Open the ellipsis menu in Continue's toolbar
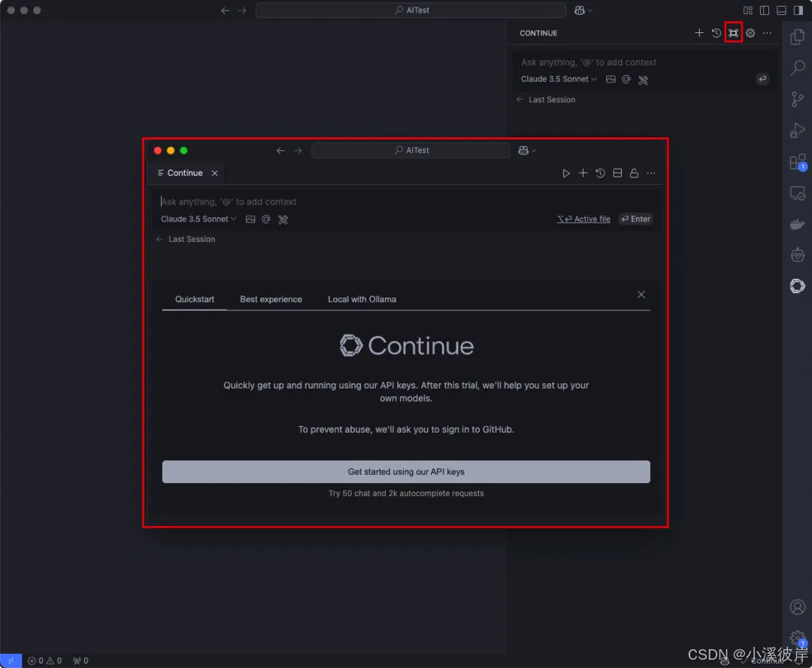Screen dimensions: 812x668 point(651,173)
